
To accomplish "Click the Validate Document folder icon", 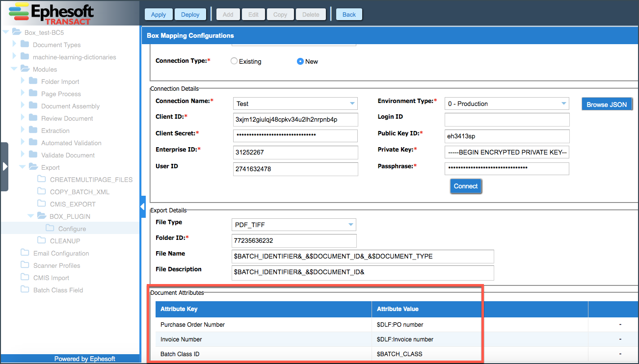I will coord(33,155).
